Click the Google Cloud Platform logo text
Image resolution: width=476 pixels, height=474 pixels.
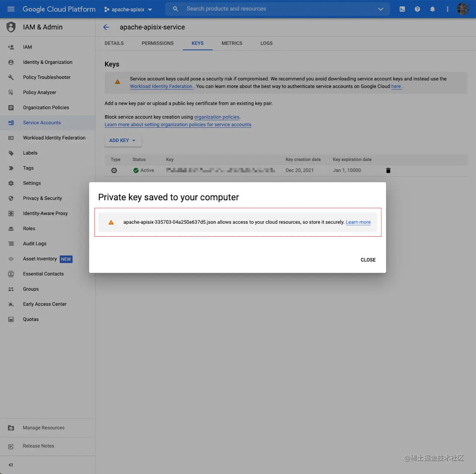pos(59,9)
